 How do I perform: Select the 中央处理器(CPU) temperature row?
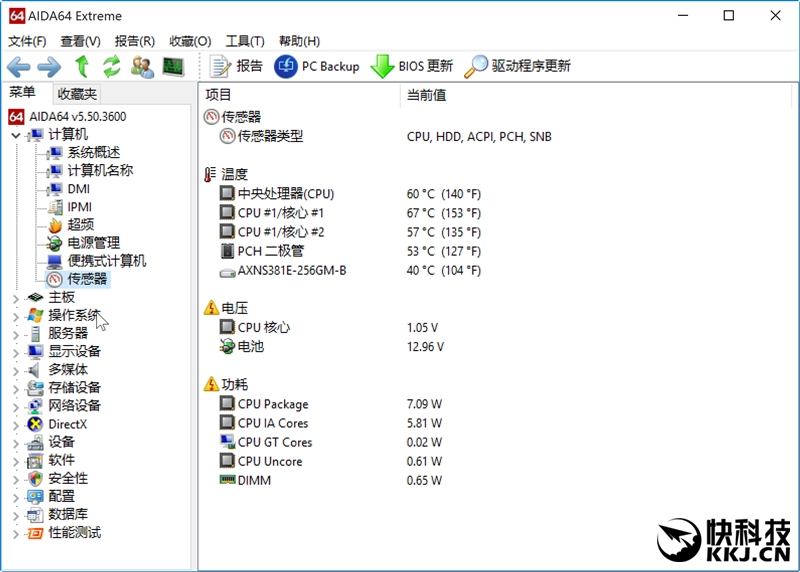(x=351, y=194)
